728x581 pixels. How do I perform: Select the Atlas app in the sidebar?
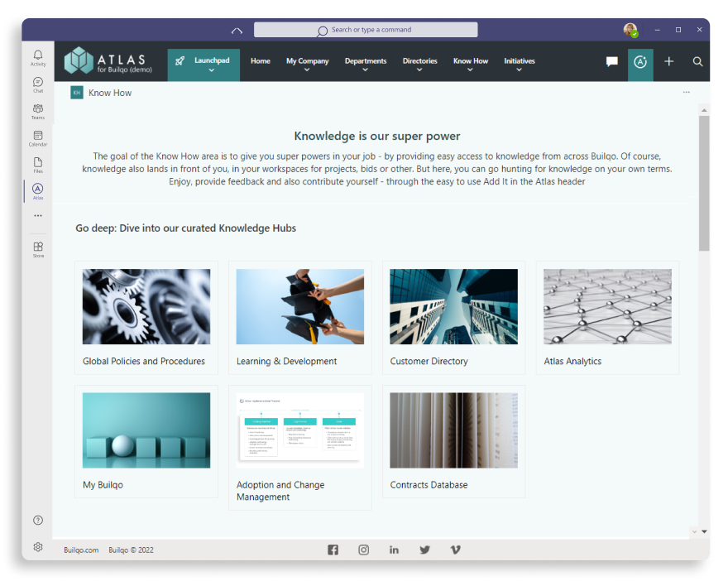click(37, 190)
